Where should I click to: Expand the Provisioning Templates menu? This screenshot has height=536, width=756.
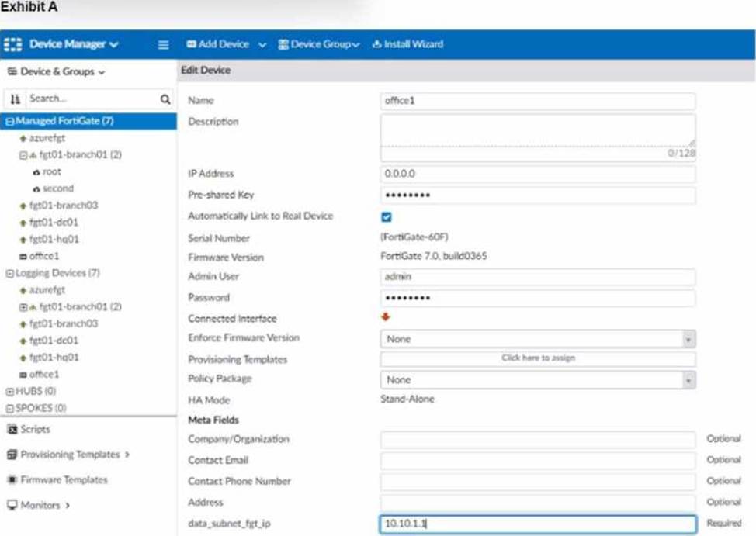[70, 455]
